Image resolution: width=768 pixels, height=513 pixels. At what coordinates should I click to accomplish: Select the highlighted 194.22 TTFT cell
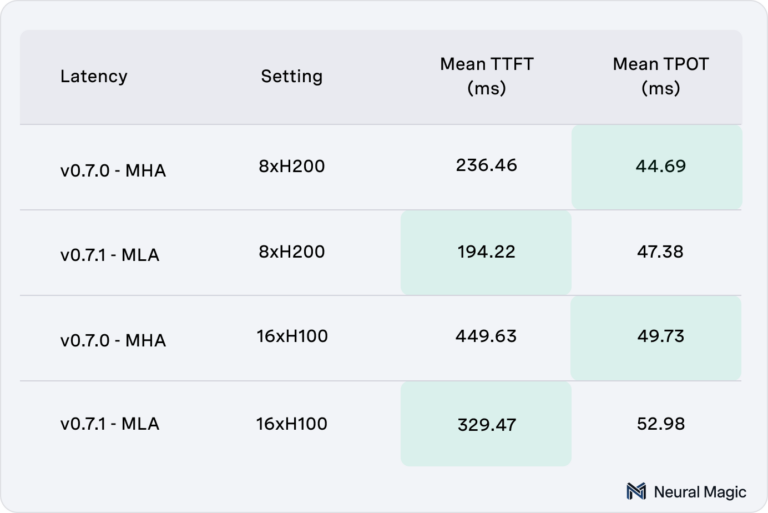[x=486, y=252]
